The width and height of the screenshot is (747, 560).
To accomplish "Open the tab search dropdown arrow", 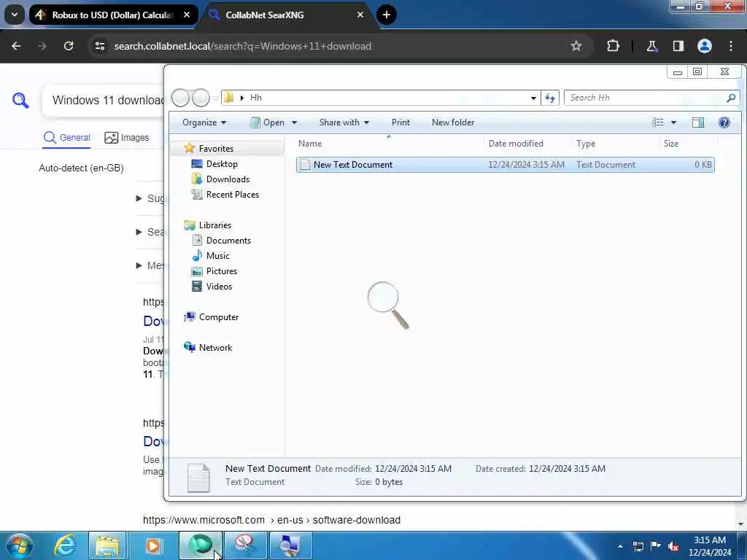I will [15, 15].
